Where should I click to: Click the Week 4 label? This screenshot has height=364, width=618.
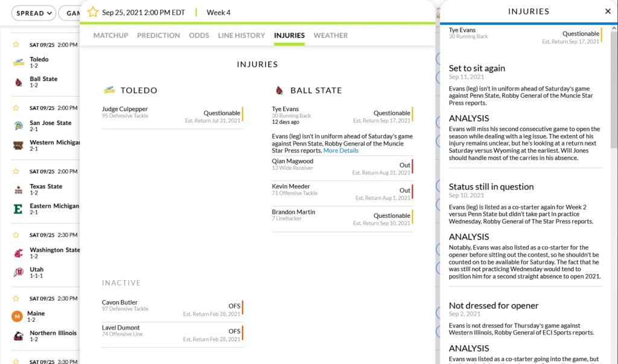coord(218,13)
